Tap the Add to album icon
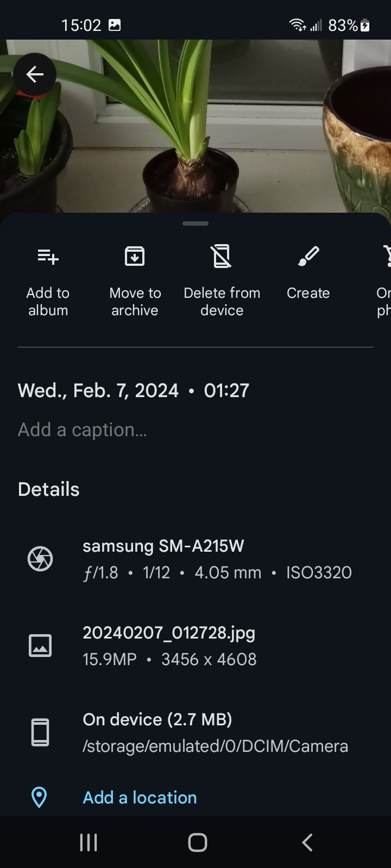 [x=48, y=256]
